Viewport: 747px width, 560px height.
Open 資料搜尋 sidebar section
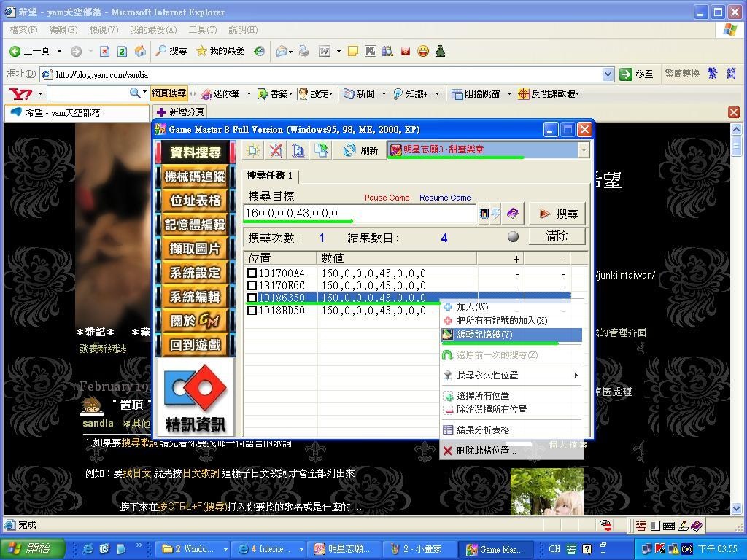click(196, 152)
